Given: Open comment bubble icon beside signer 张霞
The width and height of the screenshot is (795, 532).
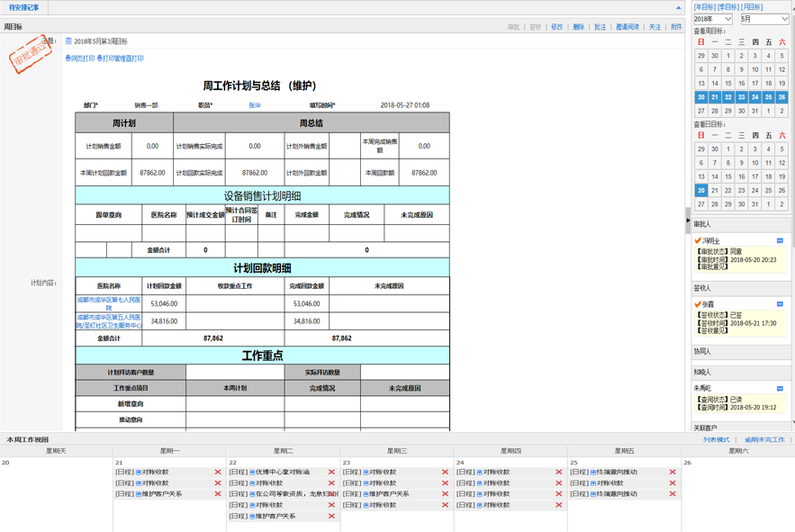Looking at the screenshot, I should tap(780, 304).
